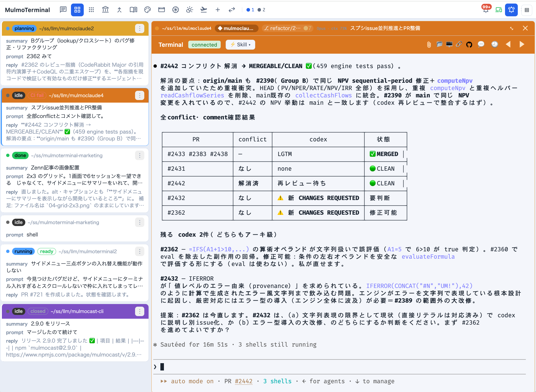The image size is (536, 392).
Task: Select the done mulmoterminal-marketing session header
Action: 75,155
